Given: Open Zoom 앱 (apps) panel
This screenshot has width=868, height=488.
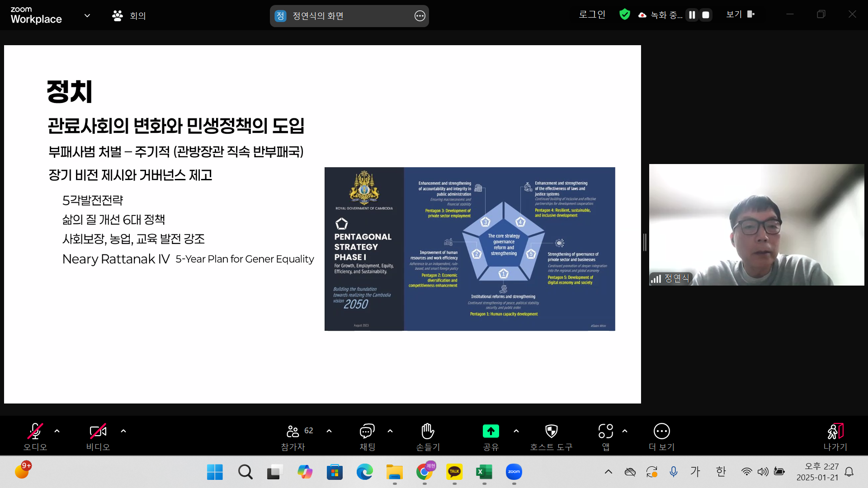Looking at the screenshot, I should click(x=605, y=435).
